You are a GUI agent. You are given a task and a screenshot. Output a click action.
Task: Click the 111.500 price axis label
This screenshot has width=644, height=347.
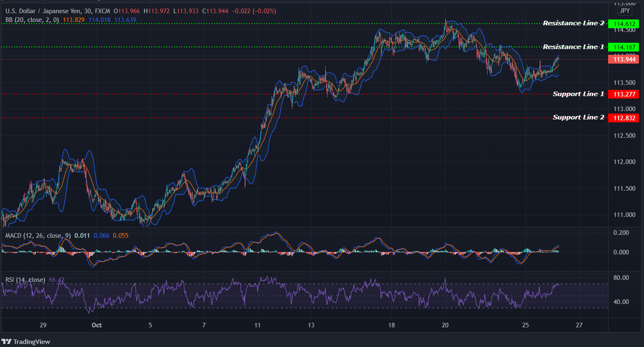[624, 188]
